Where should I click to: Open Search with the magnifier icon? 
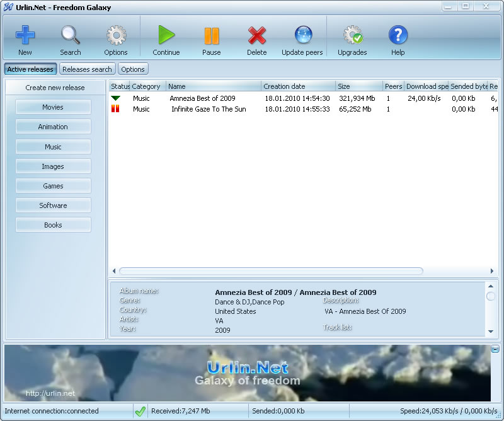click(x=71, y=35)
